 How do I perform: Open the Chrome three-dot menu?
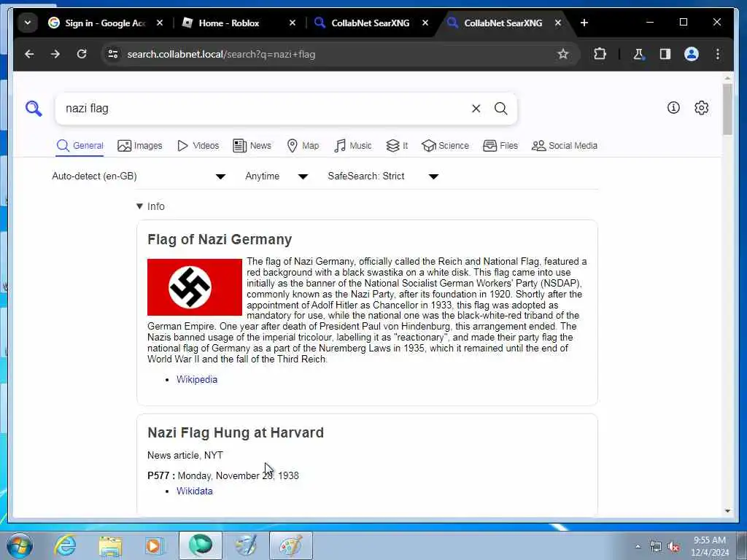pyautogui.click(x=718, y=54)
